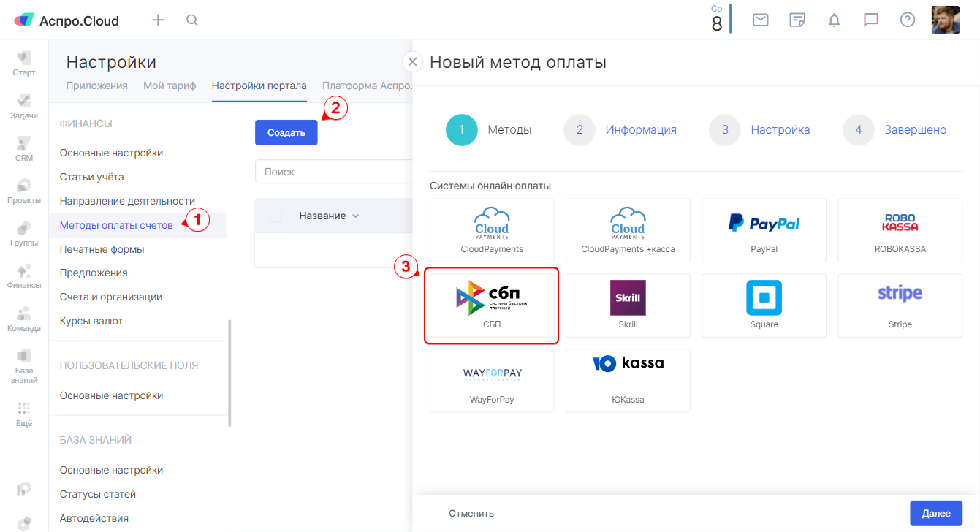This screenshot has width=980, height=532.
Task: Open the Задачи sidebar section
Action: pyautogui.click(x=24, y=107)
